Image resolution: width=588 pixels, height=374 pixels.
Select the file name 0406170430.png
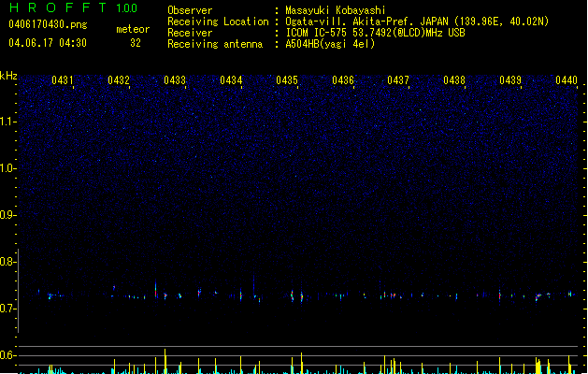(x=48, y=24)
